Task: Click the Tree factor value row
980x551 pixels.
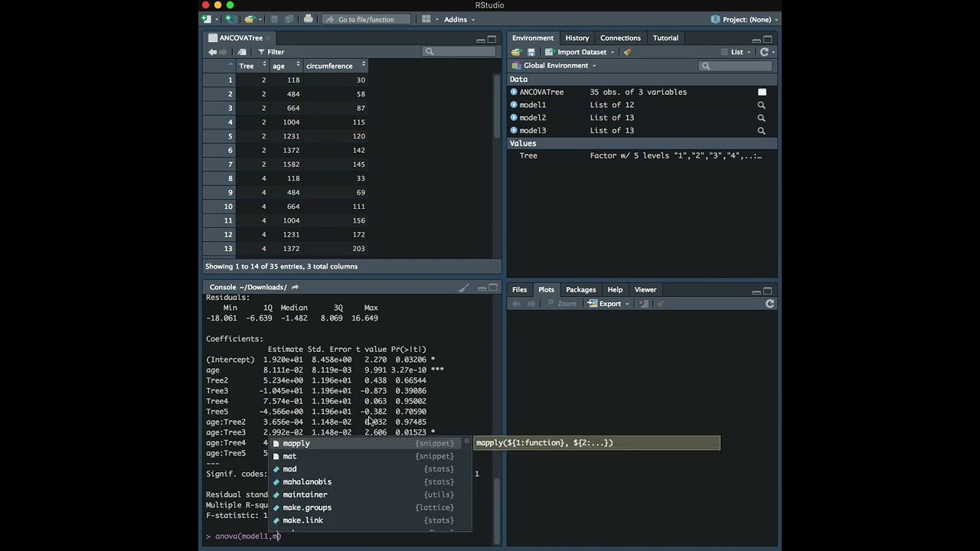Action: (642, 155)
